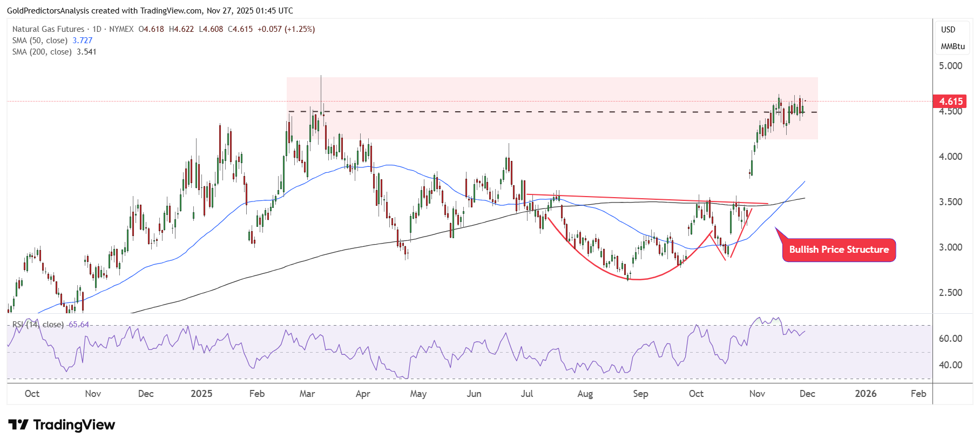Click the Bullish Price Structure callout
Viewport: 980px width, 445px height.
(x=839, y=250)
